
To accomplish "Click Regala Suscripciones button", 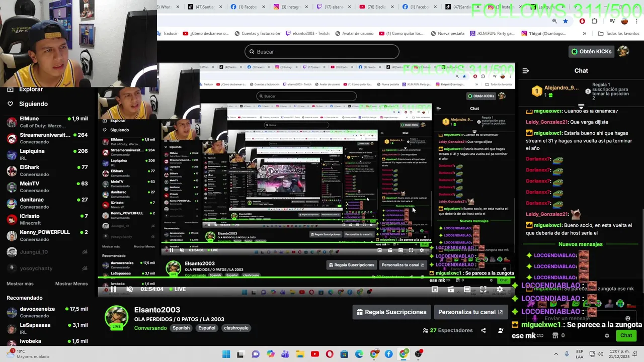I will tap(391, 312).
